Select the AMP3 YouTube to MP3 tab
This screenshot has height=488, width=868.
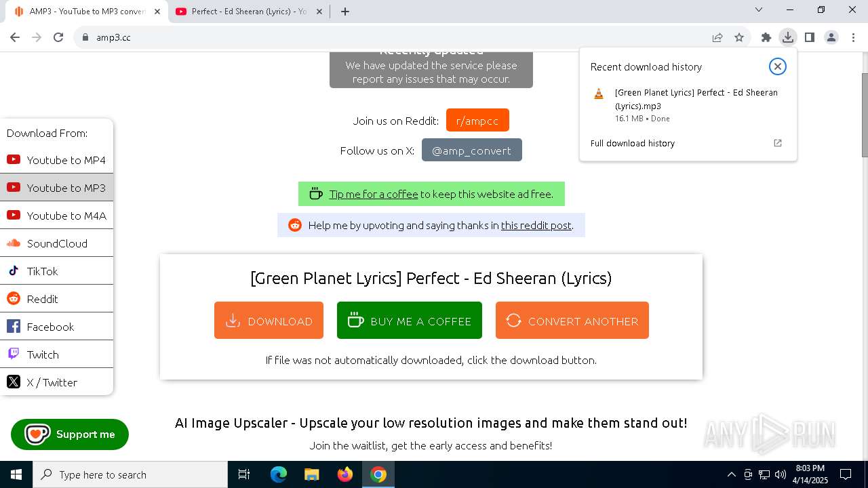pyautogui.click(x=87, y=12)
